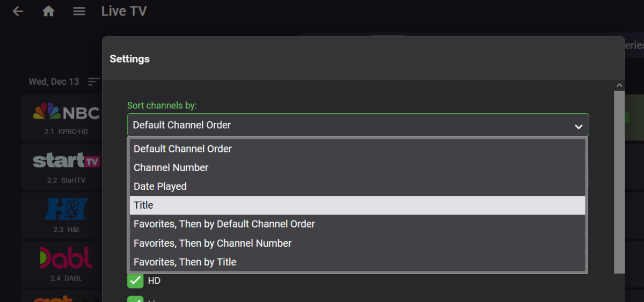Select Favorites, Then by Channel Number

[x=357, y=243]
